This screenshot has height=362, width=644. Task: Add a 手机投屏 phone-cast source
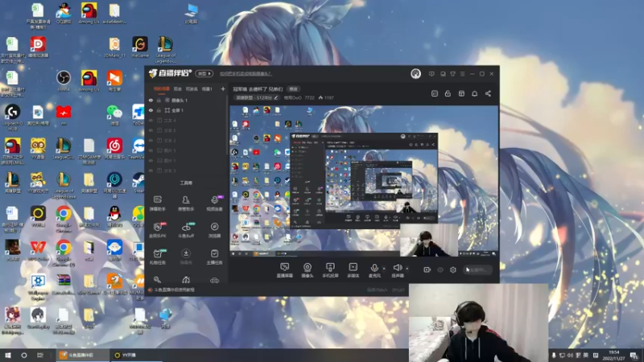click(x=330, y=270)
